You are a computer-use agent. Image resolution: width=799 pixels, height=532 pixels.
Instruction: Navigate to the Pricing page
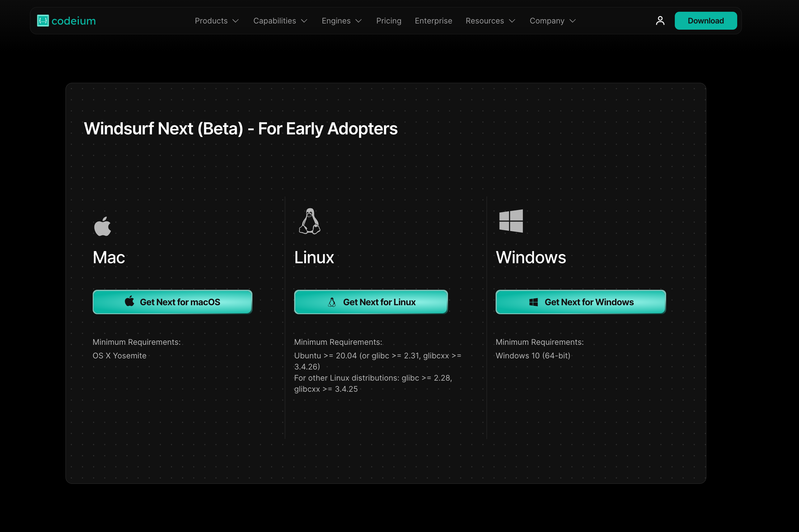coord(388,21)
